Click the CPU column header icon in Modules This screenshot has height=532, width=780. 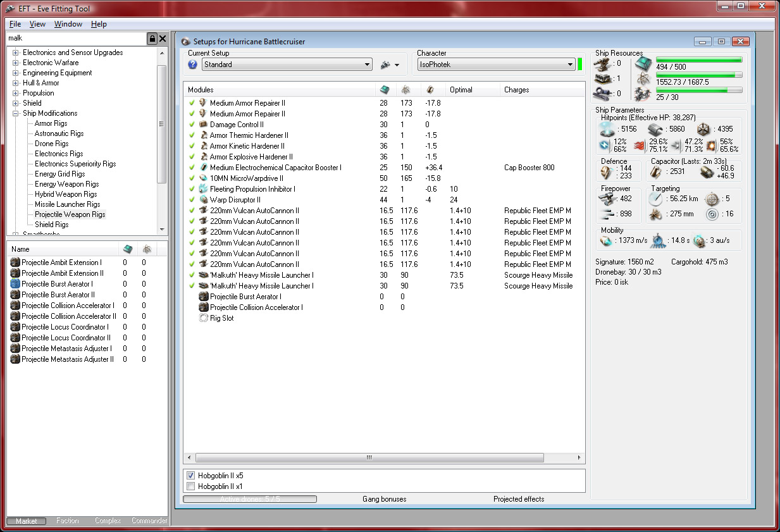[x=385, y=90]
